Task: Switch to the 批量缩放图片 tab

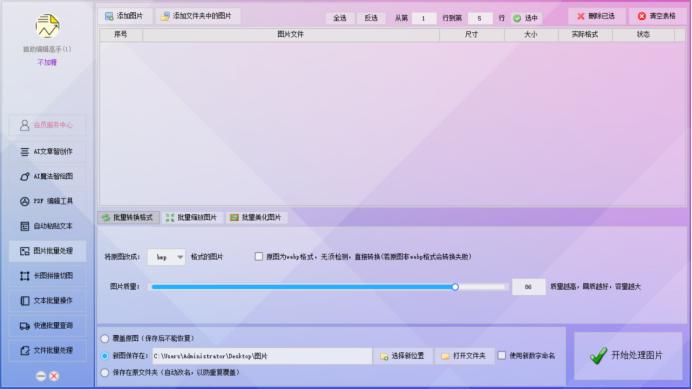Action: coord(192,218)
